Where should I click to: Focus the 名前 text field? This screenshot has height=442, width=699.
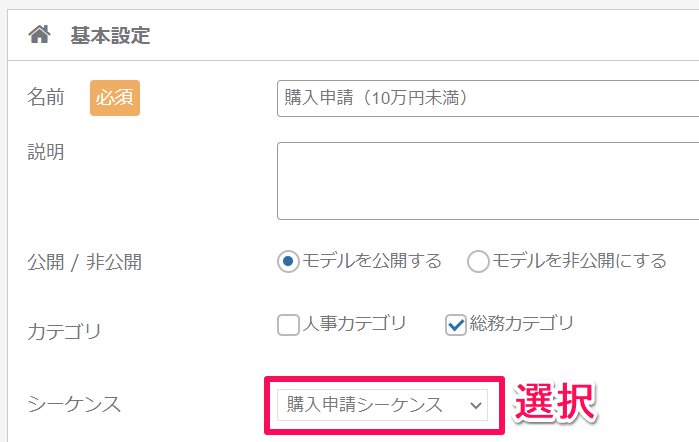[x=488, y=99]
